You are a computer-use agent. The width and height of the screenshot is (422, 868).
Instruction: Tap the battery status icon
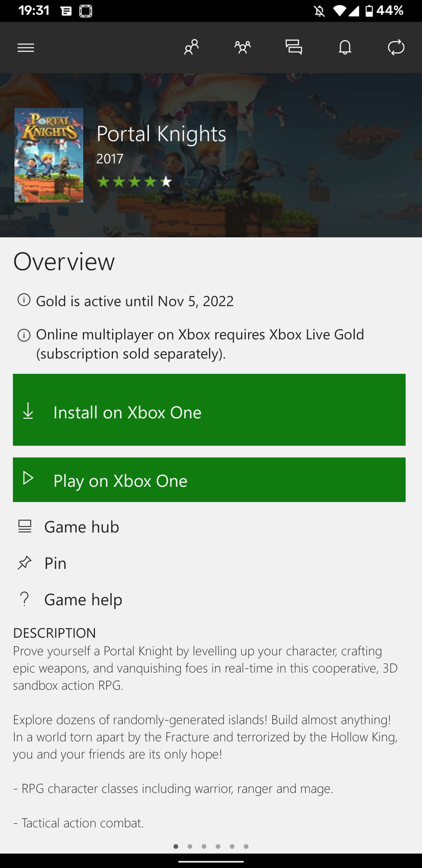point(369,11)
